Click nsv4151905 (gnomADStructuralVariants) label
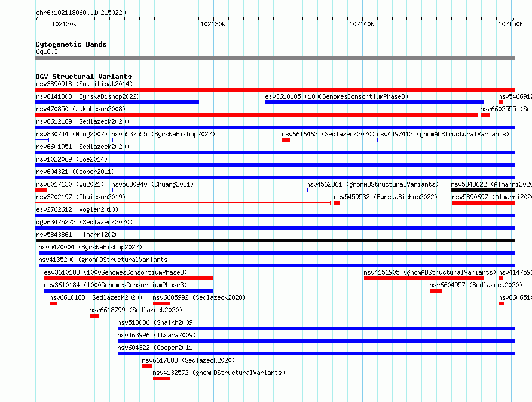This screenshot has width=532, height=402. click(430, 272)
